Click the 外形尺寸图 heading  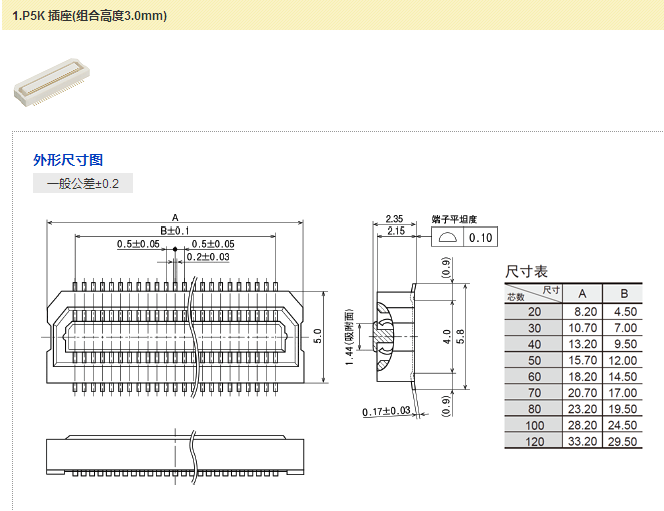(68, 160)
